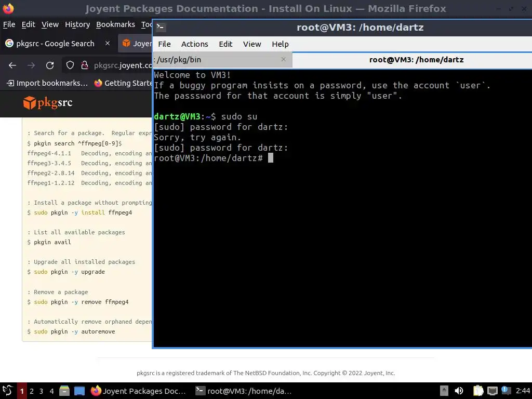The image size is (532, 399).
Task: Open the terminal Actions menu
Action: (194, 44)
